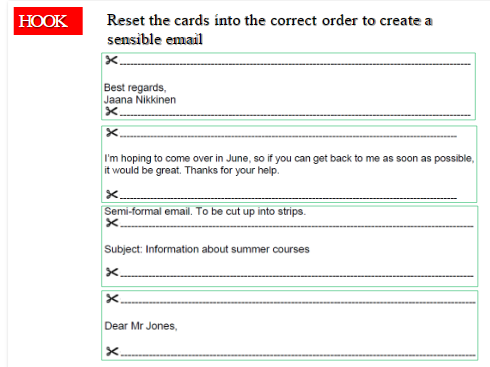
Task: Select the I'm hoping to come over card
Action: pyautogui.click(x=289, y=164)
